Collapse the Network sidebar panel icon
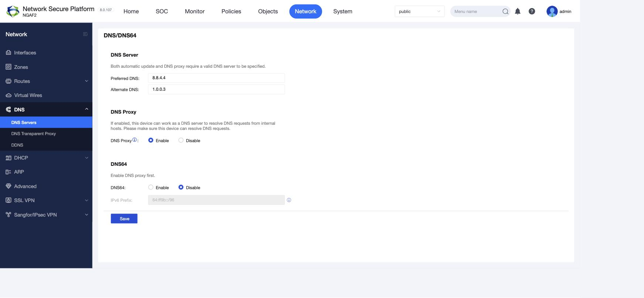This screenshot has height=298, width=644. point(85,34)
